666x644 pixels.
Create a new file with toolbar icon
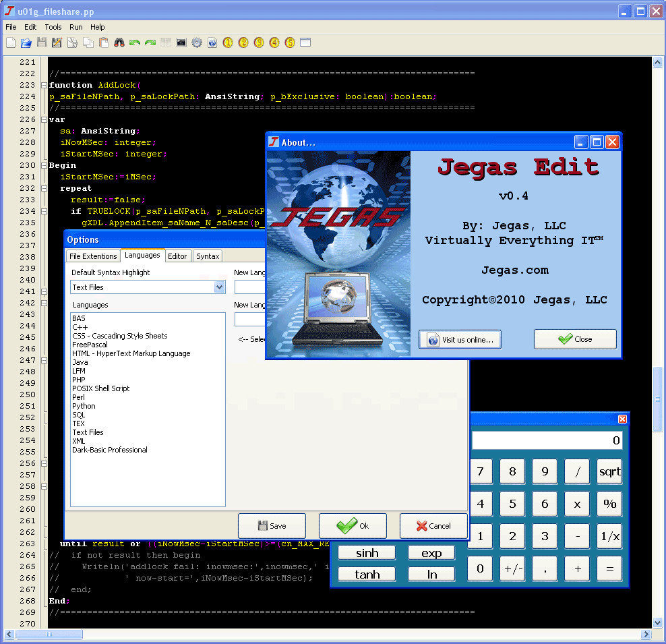pyautogui.click(x=11, y=42)
